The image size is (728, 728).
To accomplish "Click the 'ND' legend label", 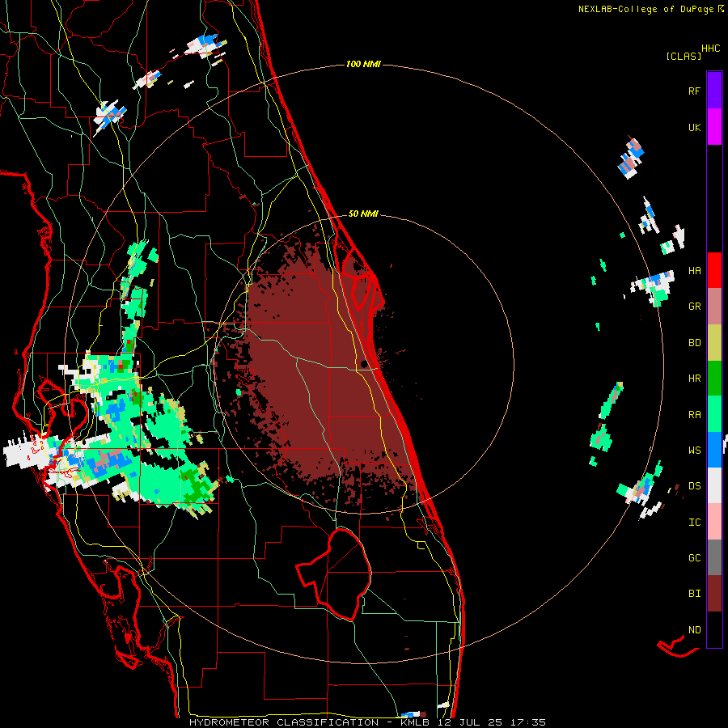I will (694, 630).
